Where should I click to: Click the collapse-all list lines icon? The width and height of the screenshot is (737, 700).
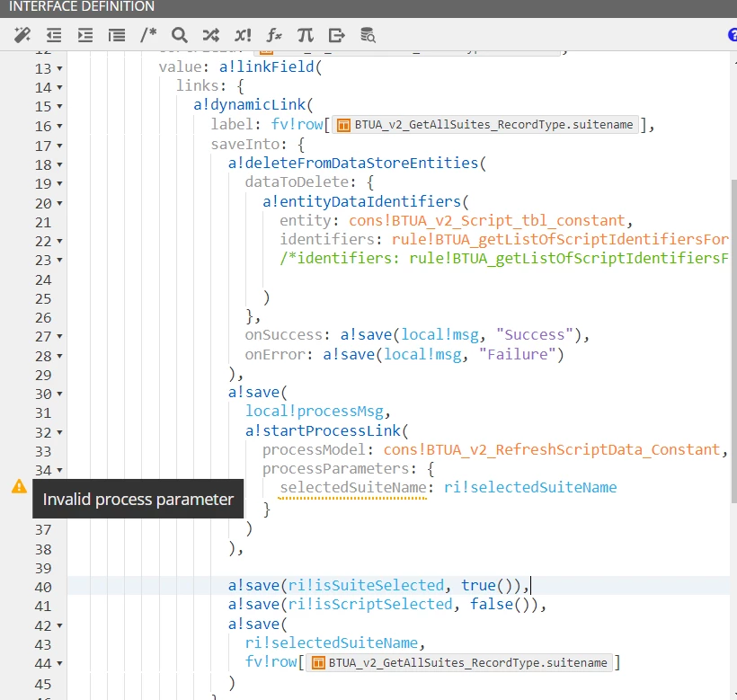[117, 35]
